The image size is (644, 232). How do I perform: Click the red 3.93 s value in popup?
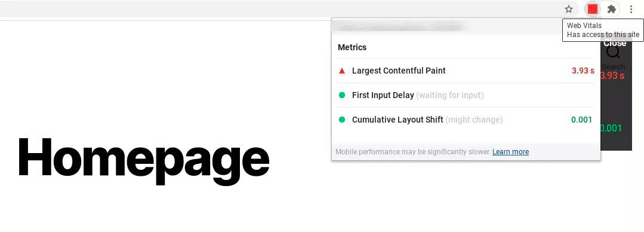583,71
